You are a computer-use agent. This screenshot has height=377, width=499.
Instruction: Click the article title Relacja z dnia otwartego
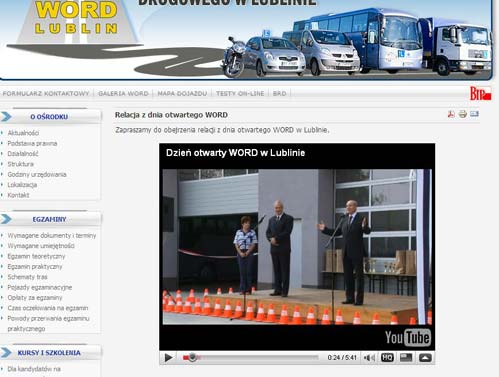click(171, 115)
